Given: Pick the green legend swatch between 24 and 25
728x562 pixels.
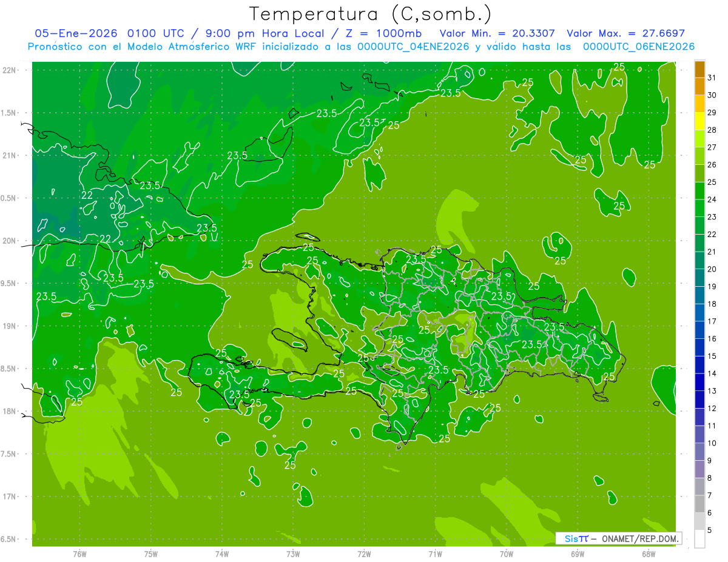Looking at the screenshot, I should point(699,191).
